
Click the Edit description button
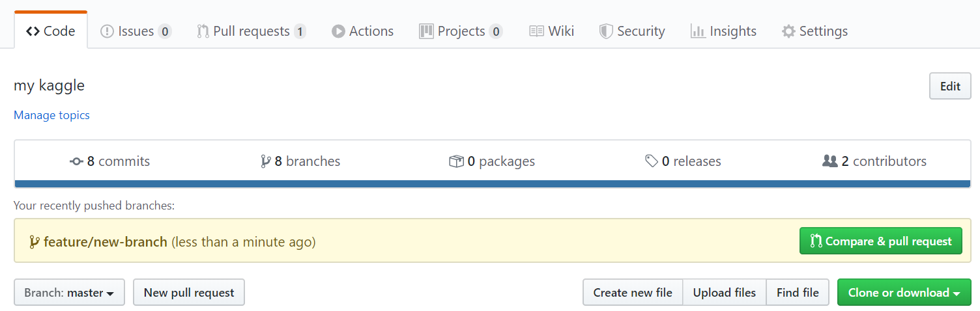tap(950, 87)
